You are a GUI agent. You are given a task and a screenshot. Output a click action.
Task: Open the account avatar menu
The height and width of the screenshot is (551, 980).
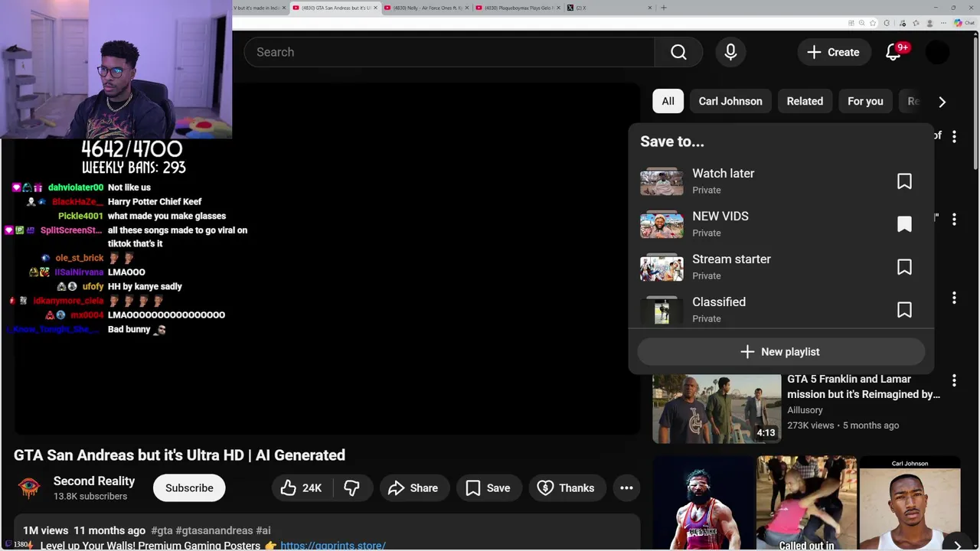(937, 52)
